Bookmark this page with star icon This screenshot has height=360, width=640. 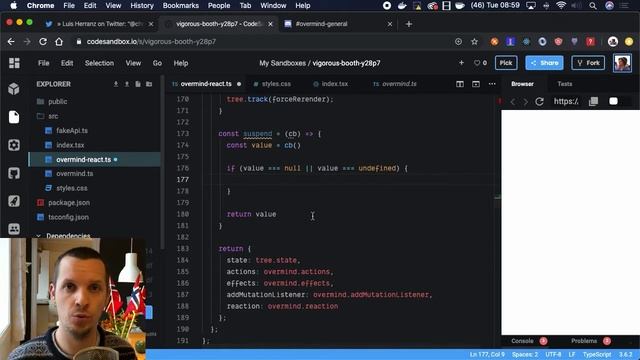(474, 42)
